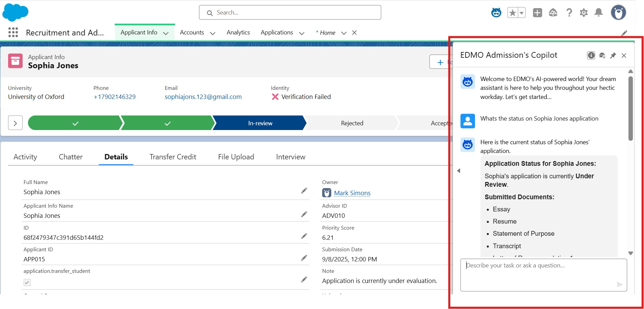
Task: Open the Applications tab dropdown chevron
Action: pos(302,33)
